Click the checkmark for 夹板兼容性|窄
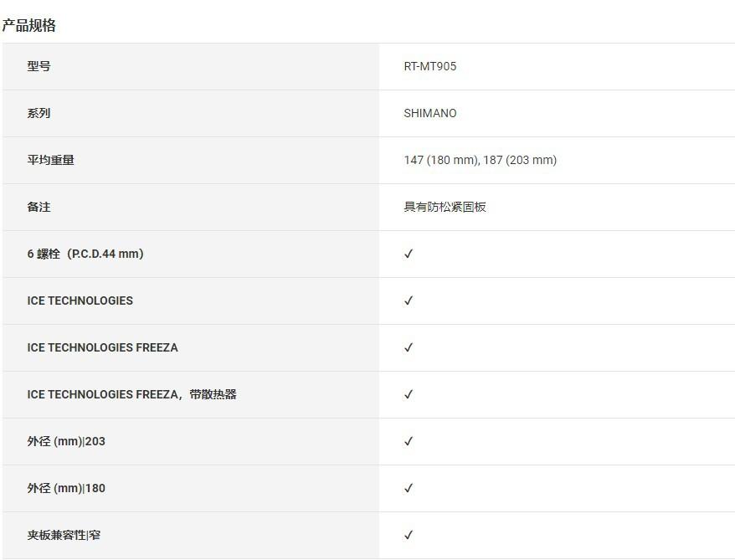 [409, 535]
